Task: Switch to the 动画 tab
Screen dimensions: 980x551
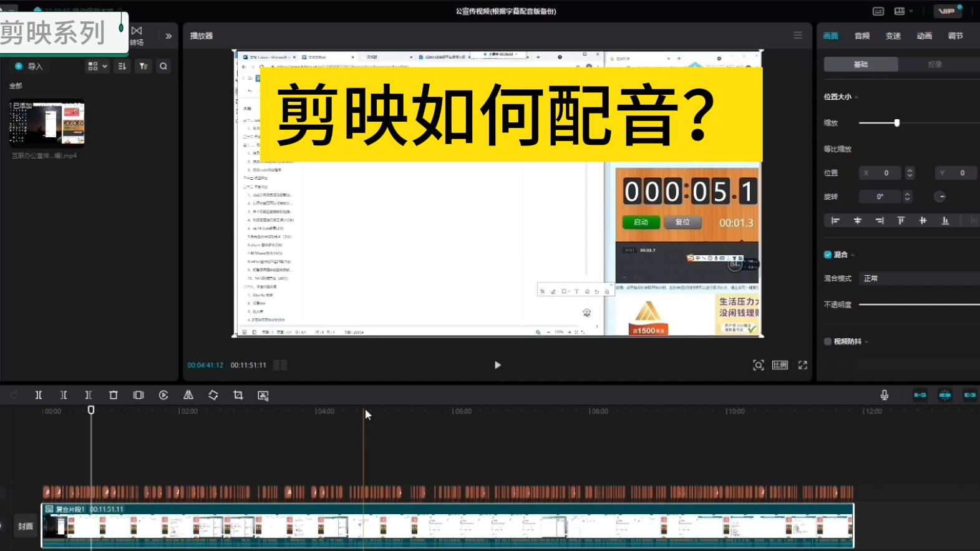Action: pos(924,36)
